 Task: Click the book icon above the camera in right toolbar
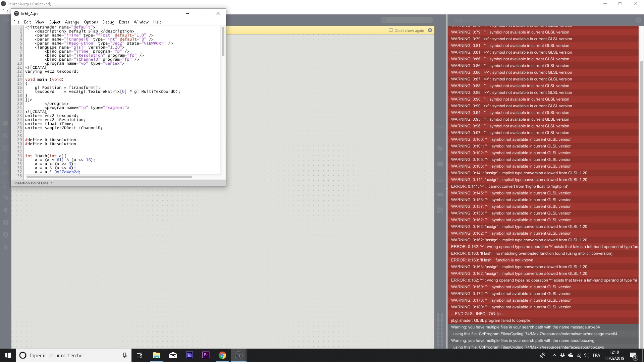440,194
